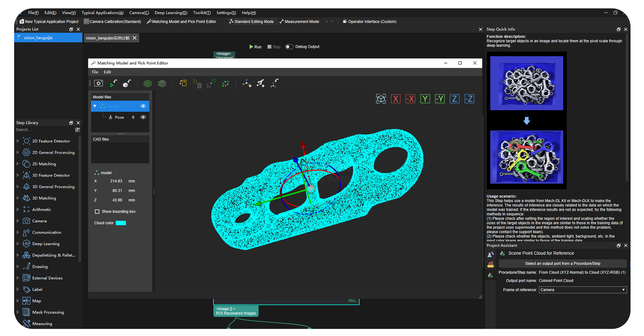Enable the Show bounding box option

(x=97, y=211)
